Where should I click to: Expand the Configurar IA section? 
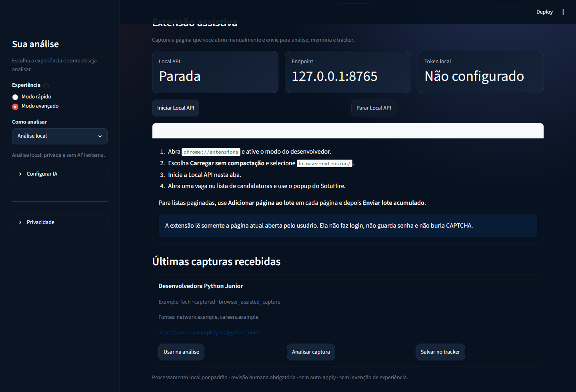pos(60,174)
